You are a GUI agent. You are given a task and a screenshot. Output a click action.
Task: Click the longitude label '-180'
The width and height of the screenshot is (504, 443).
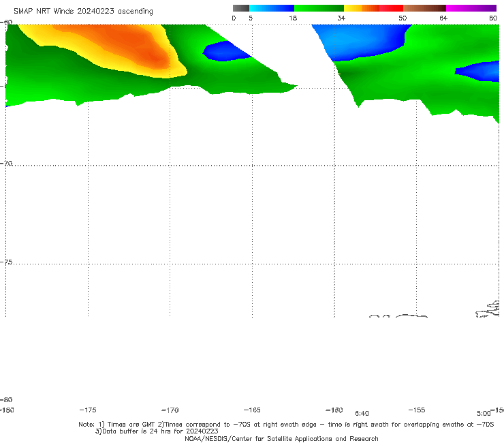7,410
